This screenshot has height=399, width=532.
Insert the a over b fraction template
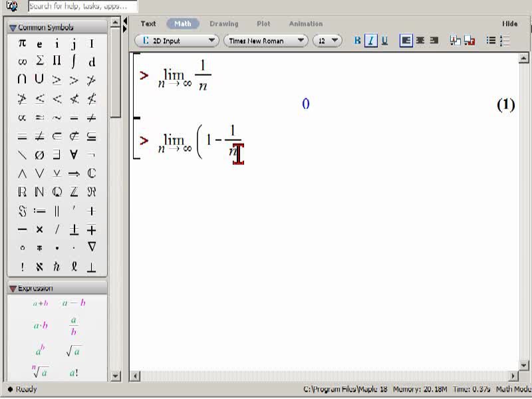74,326
